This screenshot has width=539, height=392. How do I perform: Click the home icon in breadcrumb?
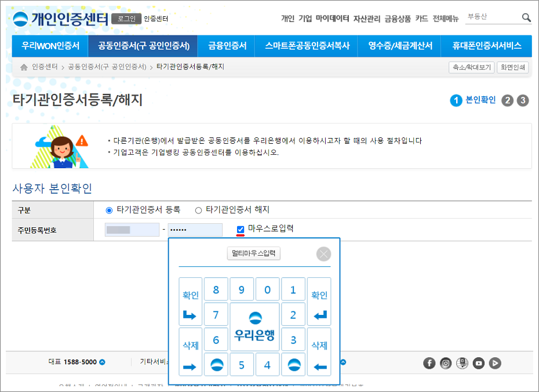click(x=24, y=67)
